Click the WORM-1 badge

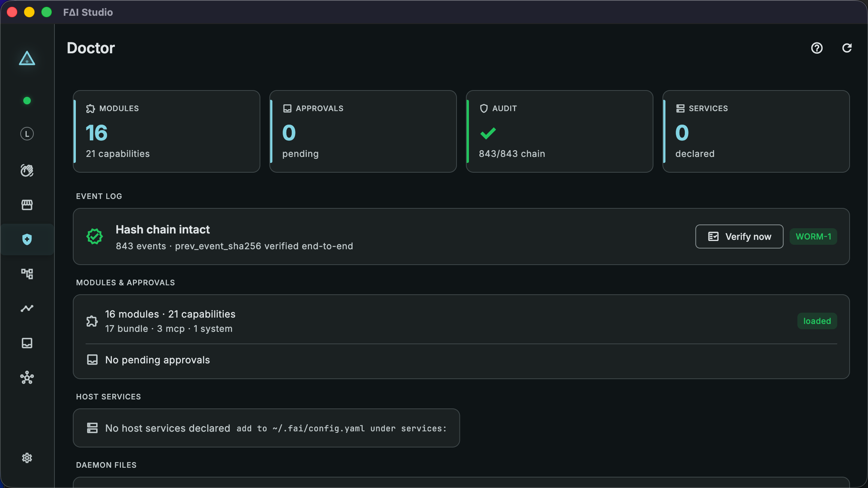[814, 236]
